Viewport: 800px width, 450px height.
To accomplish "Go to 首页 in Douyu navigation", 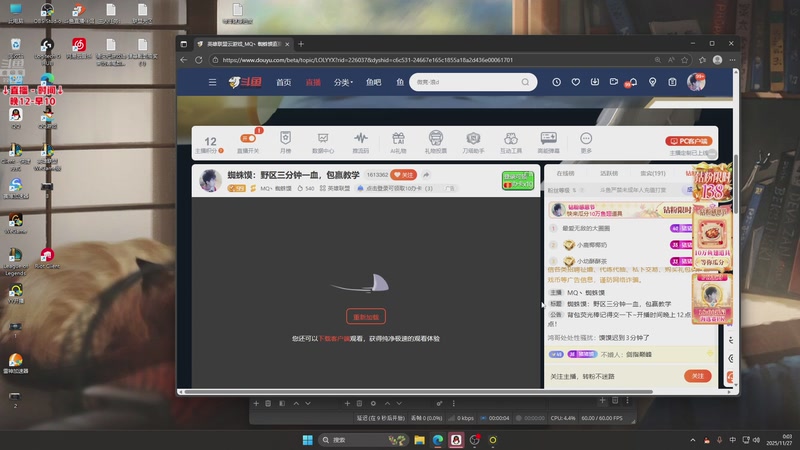I will point(284,82).
